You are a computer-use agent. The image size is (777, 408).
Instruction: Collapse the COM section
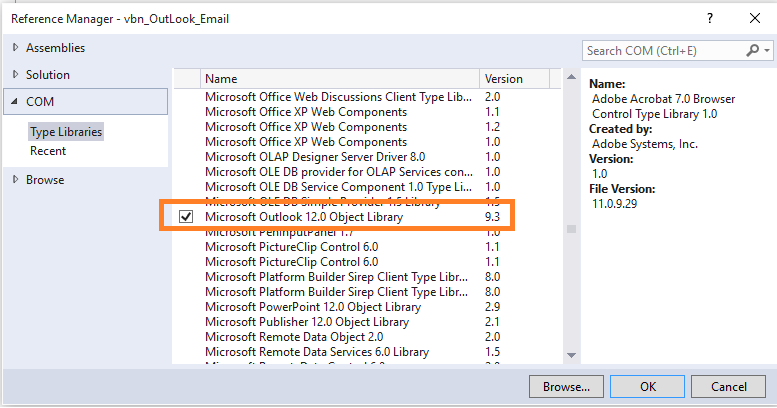coord(15,101)
